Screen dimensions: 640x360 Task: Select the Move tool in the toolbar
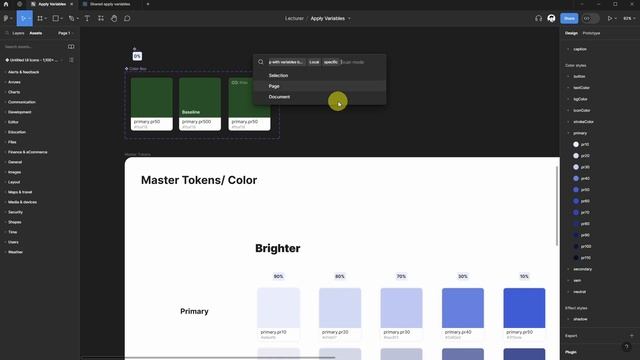(x=23, y=18)
